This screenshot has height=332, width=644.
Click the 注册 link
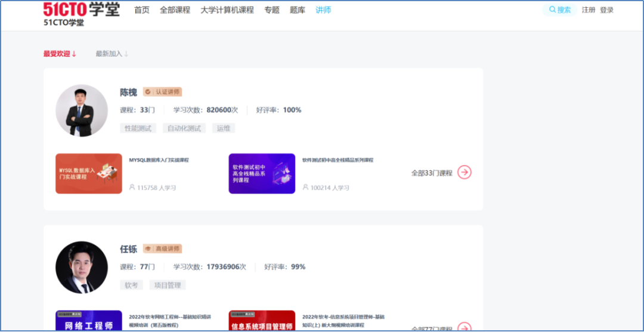point(589,10)
